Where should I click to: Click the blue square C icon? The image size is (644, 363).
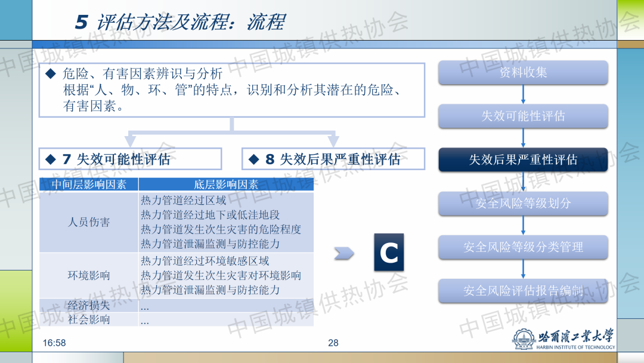388,253
